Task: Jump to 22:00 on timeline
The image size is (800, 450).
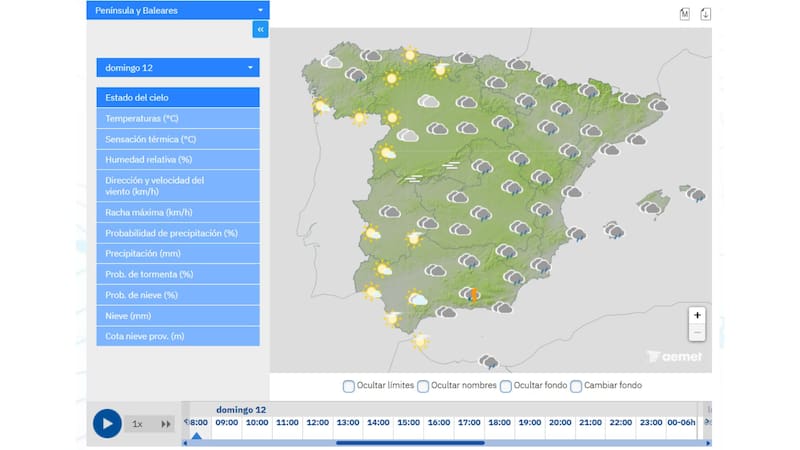Action: (620, 422)
